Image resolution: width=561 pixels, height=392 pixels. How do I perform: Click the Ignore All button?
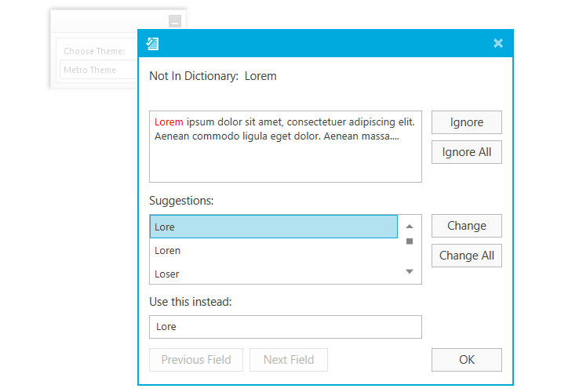click(x=467, y=152)
